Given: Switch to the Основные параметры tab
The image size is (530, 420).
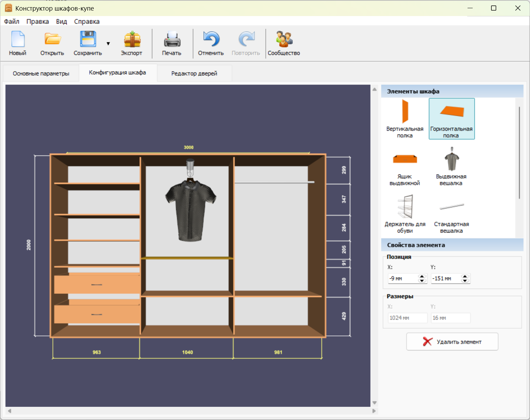Looking at the screenshot, I should [41, 73].
